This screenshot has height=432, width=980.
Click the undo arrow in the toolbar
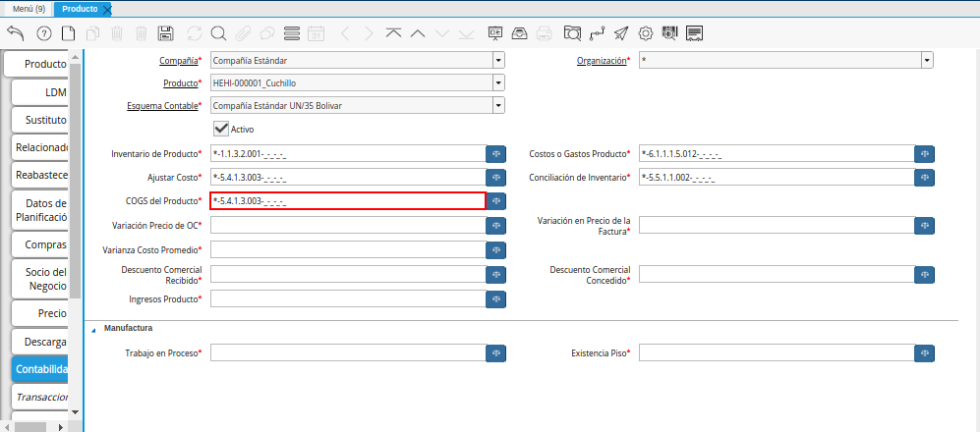pos(15,33)
